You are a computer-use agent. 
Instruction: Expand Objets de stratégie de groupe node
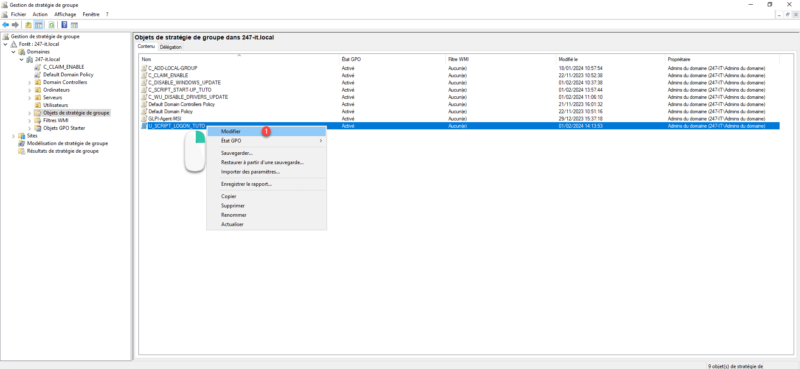tap(30, 113)
